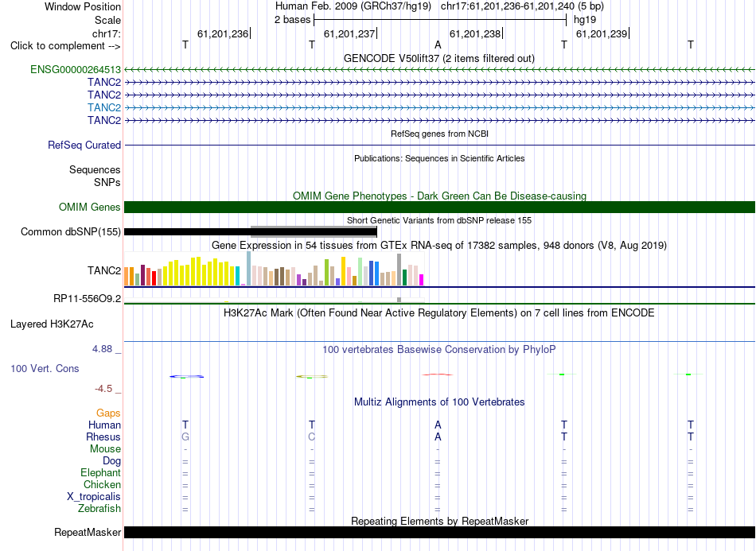Screen dimensions: 756x551
Task: Open Multiz Alignments of 100 Vertebrates title
Action: tap(439, 402)
